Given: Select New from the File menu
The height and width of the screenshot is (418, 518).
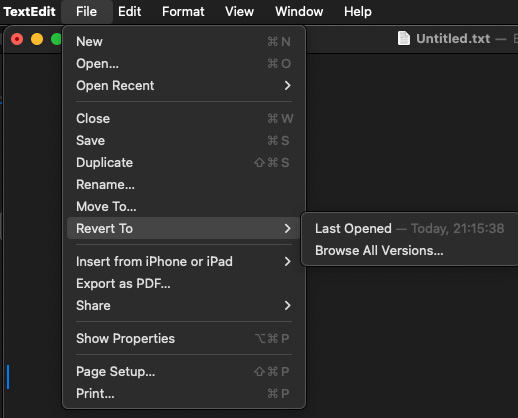Looking at the screenshot, I should coord(184,42).
